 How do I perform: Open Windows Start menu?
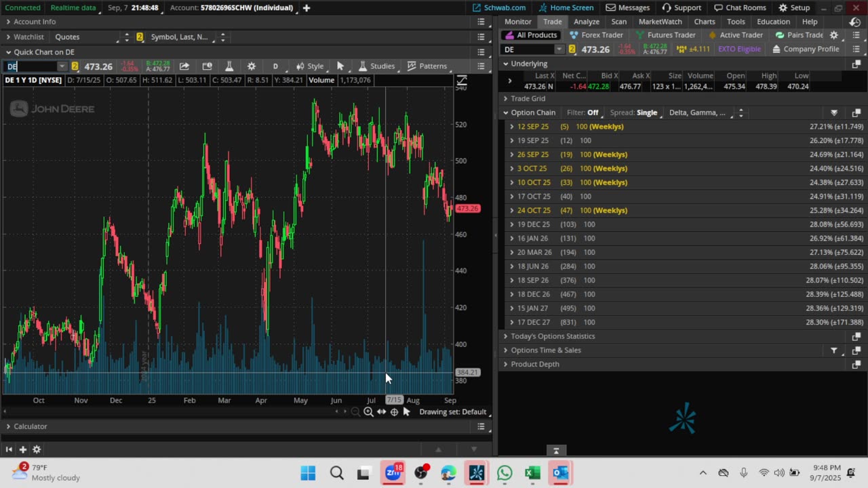click(x=308, y=473)
